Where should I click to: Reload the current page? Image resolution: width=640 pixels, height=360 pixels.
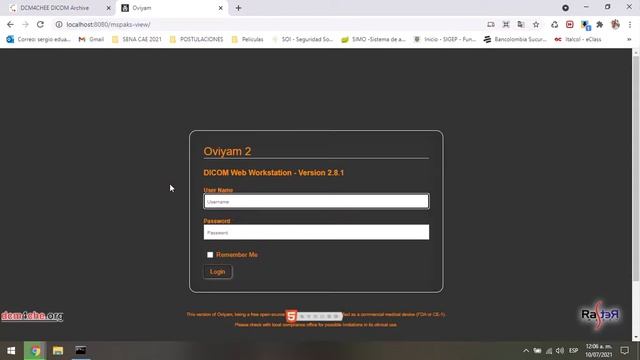[x=40, y=24]
